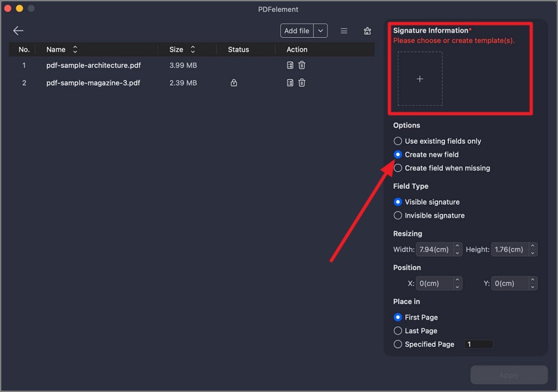The width and height of the screenshot is (558, 392).
Task: Add a signature template with the plus box
Action: [420, 79]
